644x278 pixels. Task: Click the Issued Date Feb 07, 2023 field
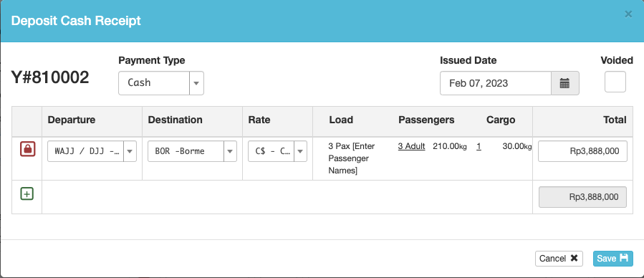pyautogui.click(x=495, y=83)
